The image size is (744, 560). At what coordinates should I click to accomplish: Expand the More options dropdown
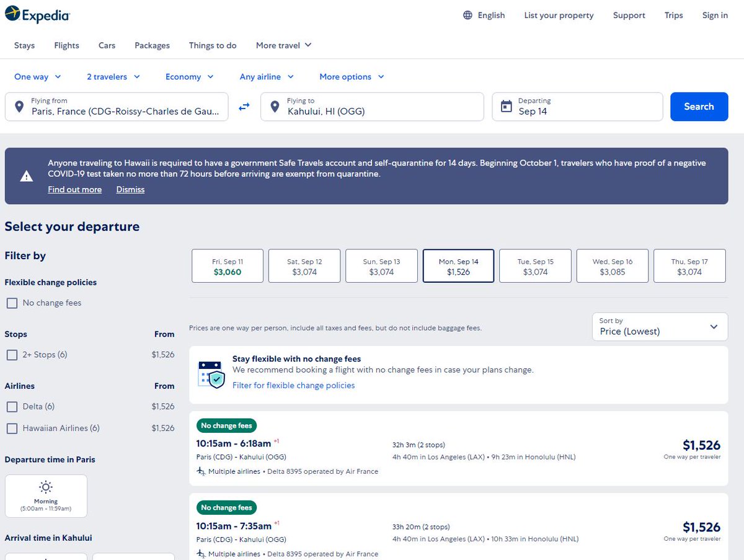tap(352, 77)
